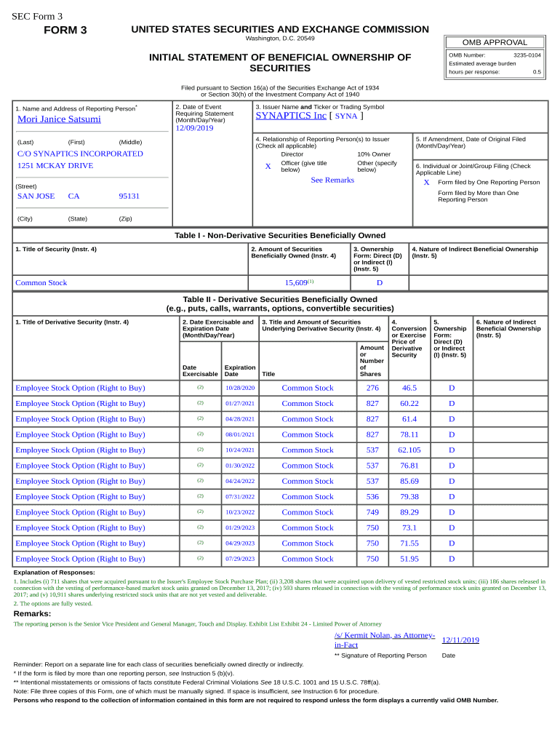The height and width of the screenshot is (745, 560).
Task: Click footnote 2 'The options are fully vested'
Action: click(52, 603)
